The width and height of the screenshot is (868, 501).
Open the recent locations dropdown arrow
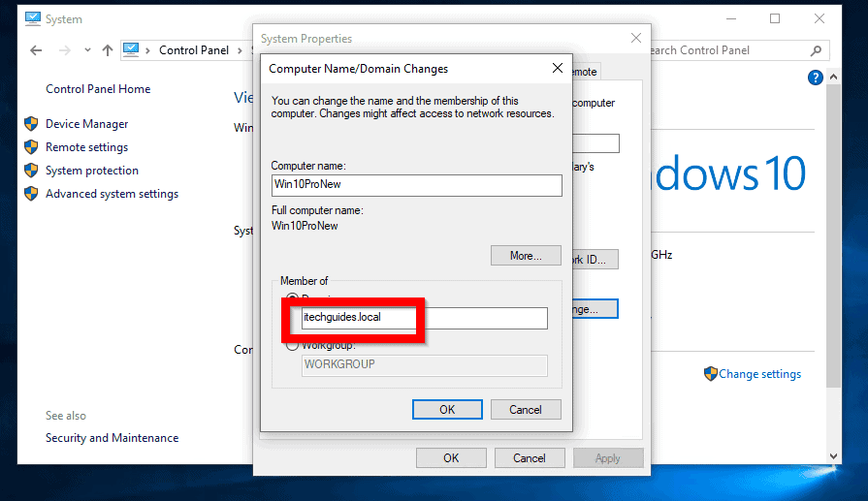tap(87, 50)
